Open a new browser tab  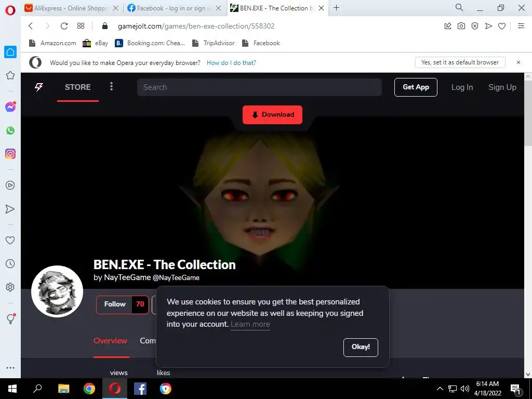point(336,8)
